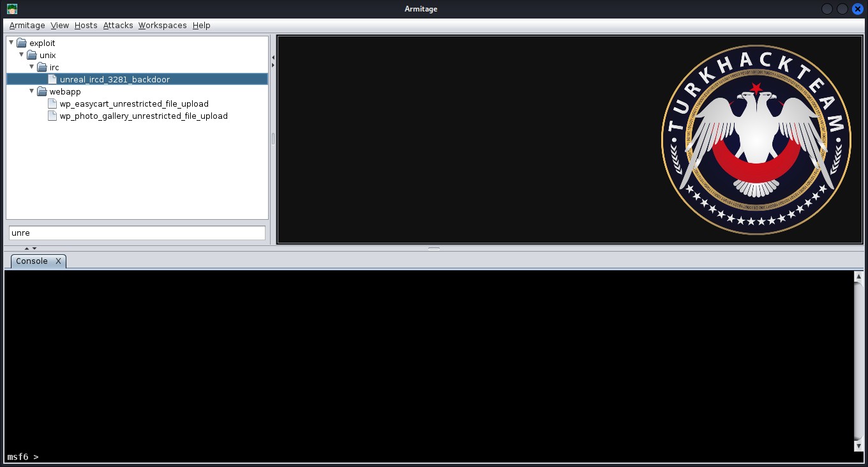The height and width of the screenshot is (467, 868).
Task: Open the View menu
Action: click(59, 26)
